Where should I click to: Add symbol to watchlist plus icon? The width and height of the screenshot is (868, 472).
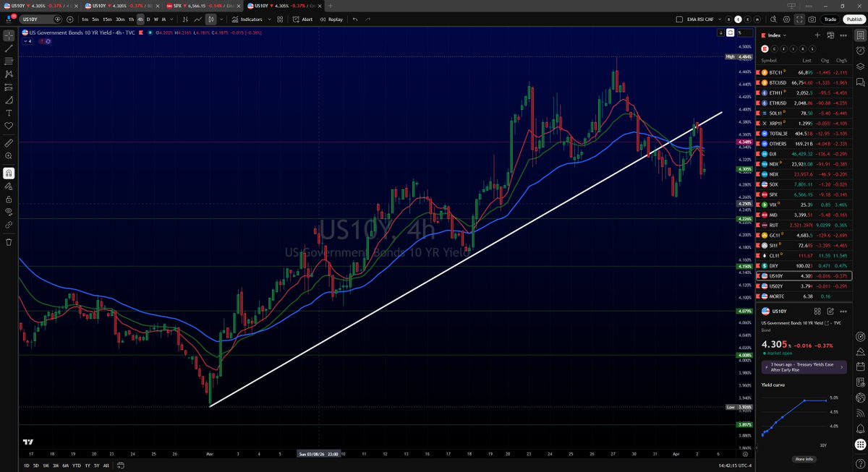pos(817,35)
